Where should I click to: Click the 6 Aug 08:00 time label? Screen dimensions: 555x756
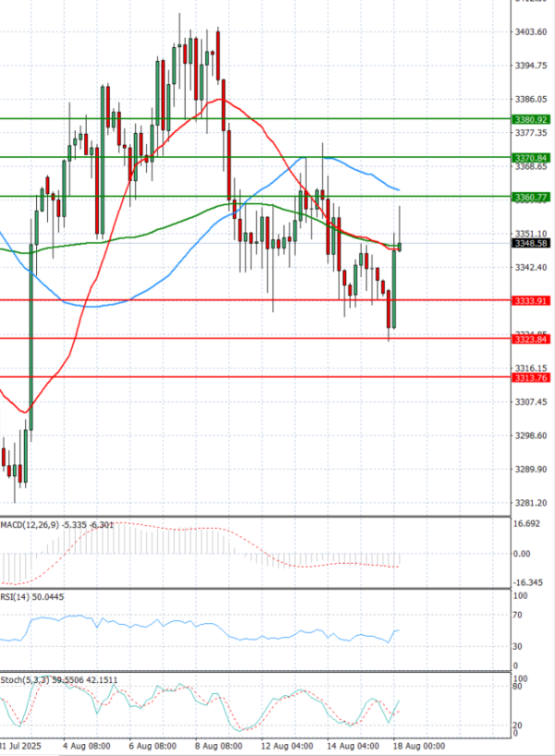tap(153, 746)
